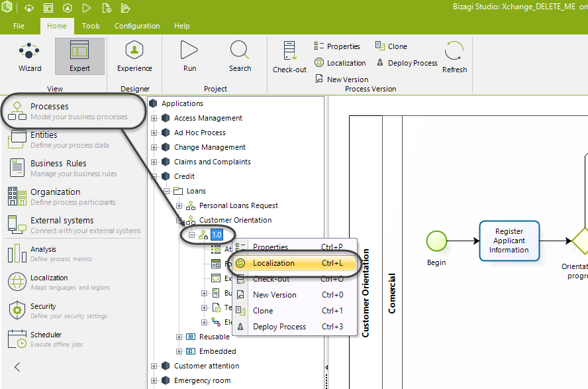Screen dimensions: 588x389
Task: Switch to the Configuration ribbon tab
Action: 137,26
